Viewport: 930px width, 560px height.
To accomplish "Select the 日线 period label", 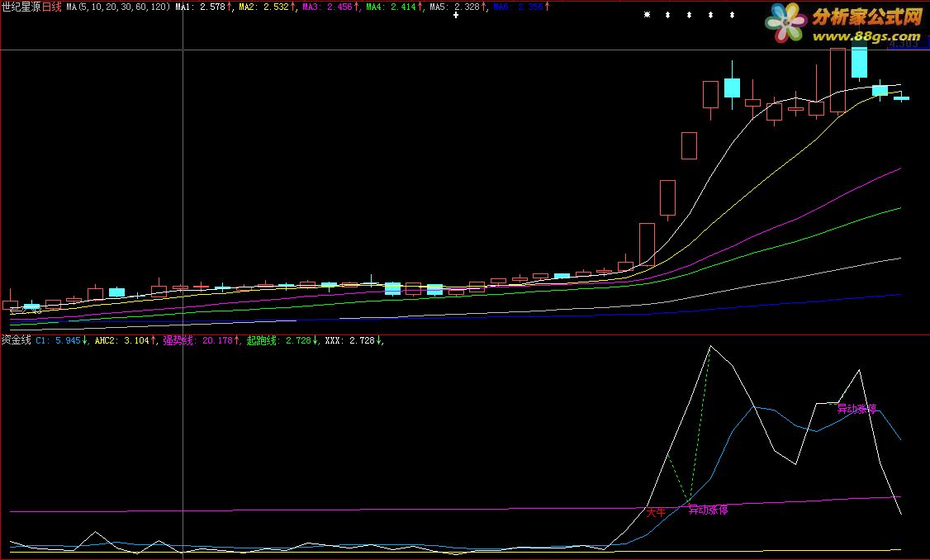I will click(x=51, y=7).
